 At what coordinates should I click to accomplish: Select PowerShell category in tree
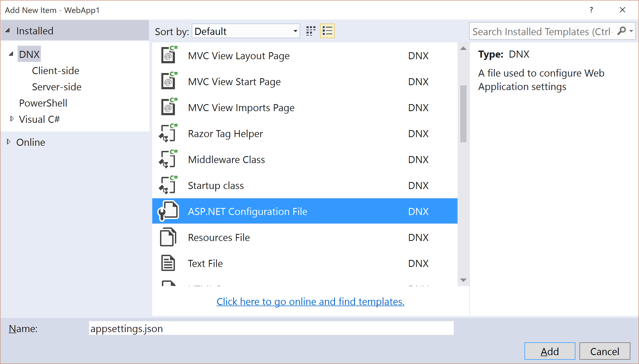click(x=43, y=103)
